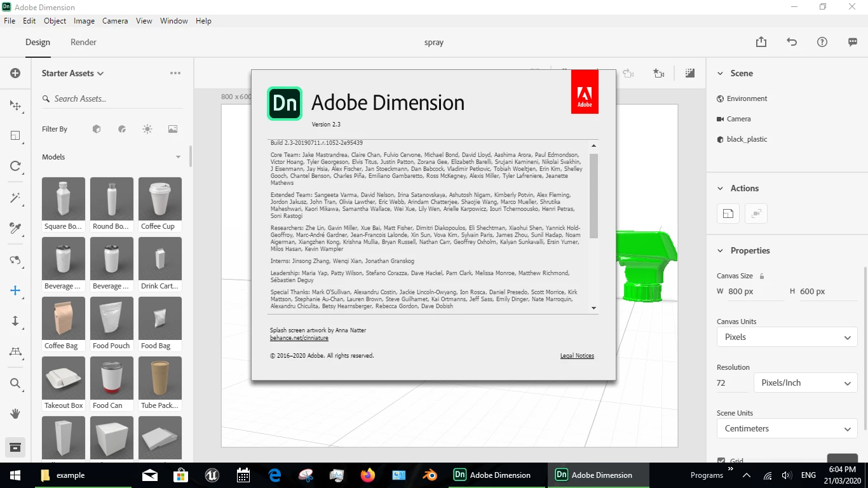Viewport: 868px width, 488px height.
Task: Click the Add and Import Content plus icon
Action: 15,73
